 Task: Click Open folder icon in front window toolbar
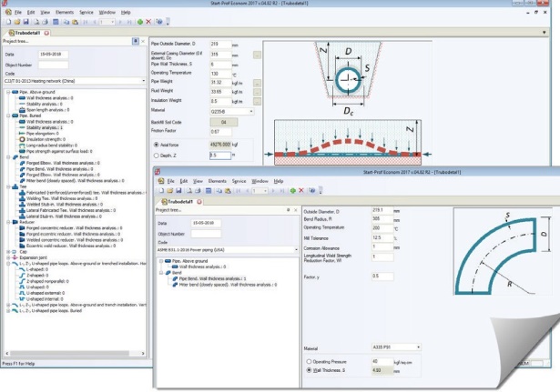pos(170,191)
